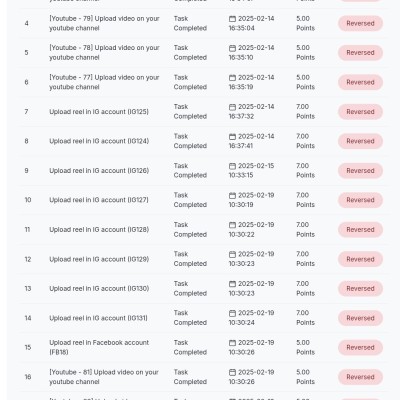Open Youtube - 81 upload video task
Viewport: 400px width, 400px height.
point(104,377)
